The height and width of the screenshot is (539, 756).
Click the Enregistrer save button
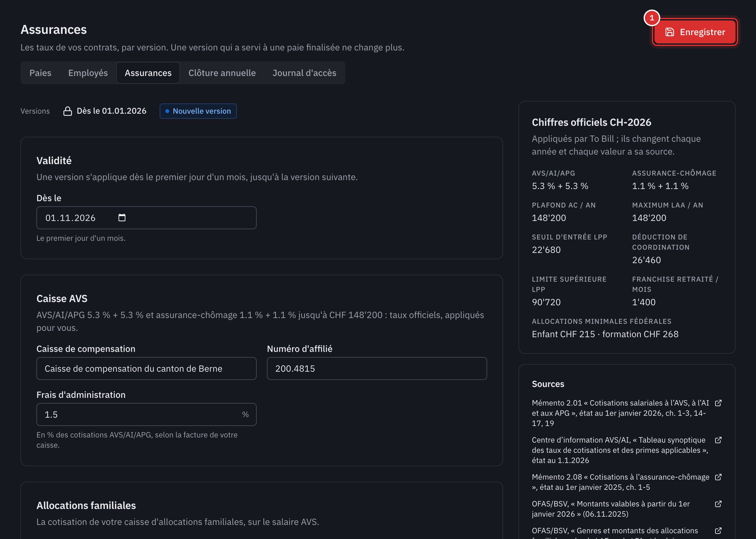pyautogui.click(x=695, y=32)
